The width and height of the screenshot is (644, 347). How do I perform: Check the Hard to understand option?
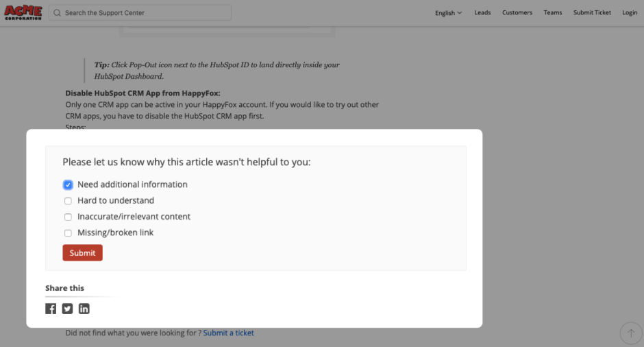[68, 201]
